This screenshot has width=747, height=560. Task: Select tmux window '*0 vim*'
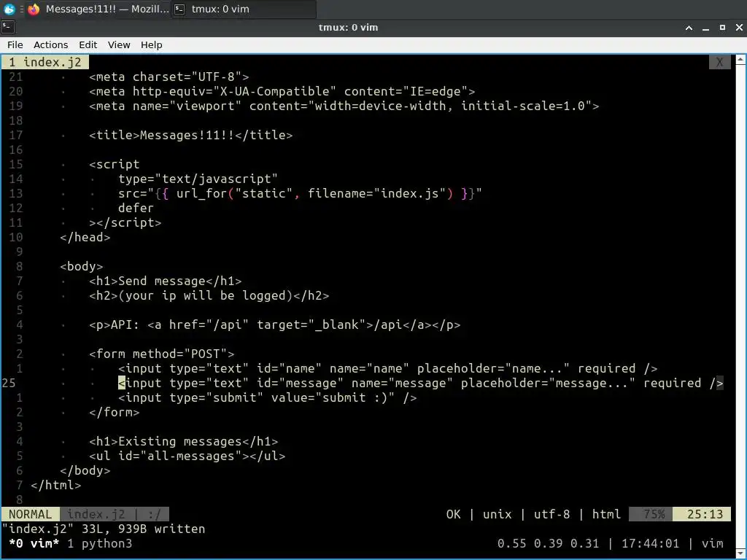[34, 543]
